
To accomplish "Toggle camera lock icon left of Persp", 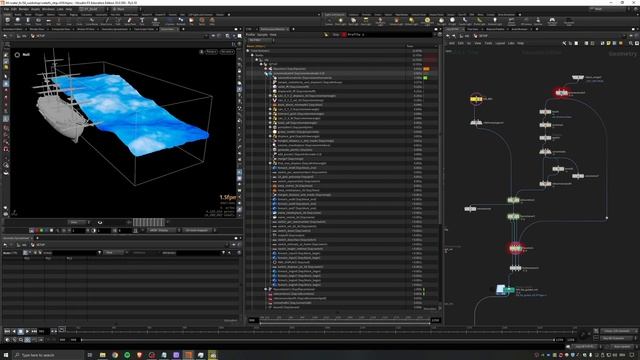I will click(x=202, y=52).
